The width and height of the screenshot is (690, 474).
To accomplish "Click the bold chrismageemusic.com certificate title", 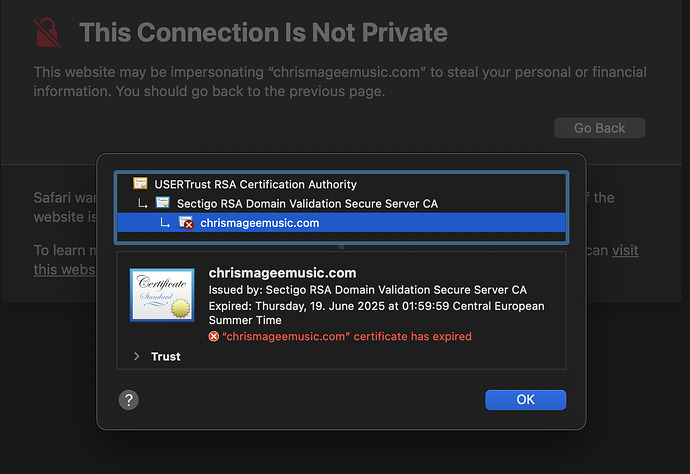I will pos(282,273).
